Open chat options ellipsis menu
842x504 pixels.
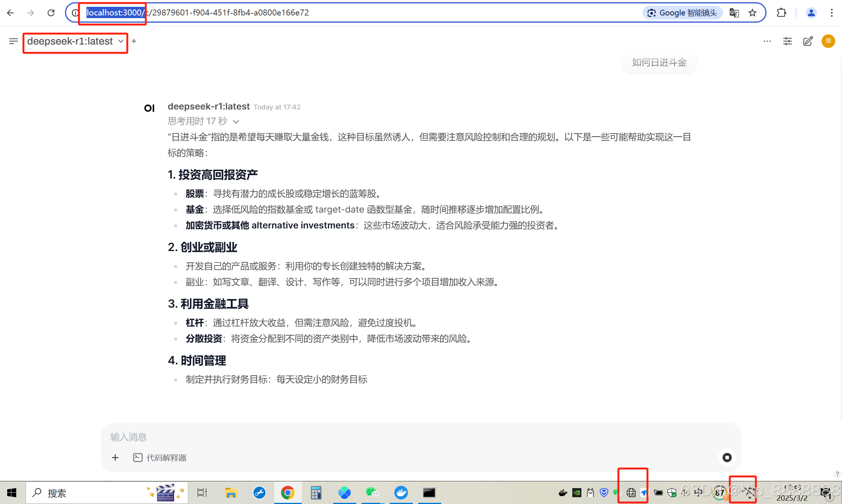tap(767, 41)
